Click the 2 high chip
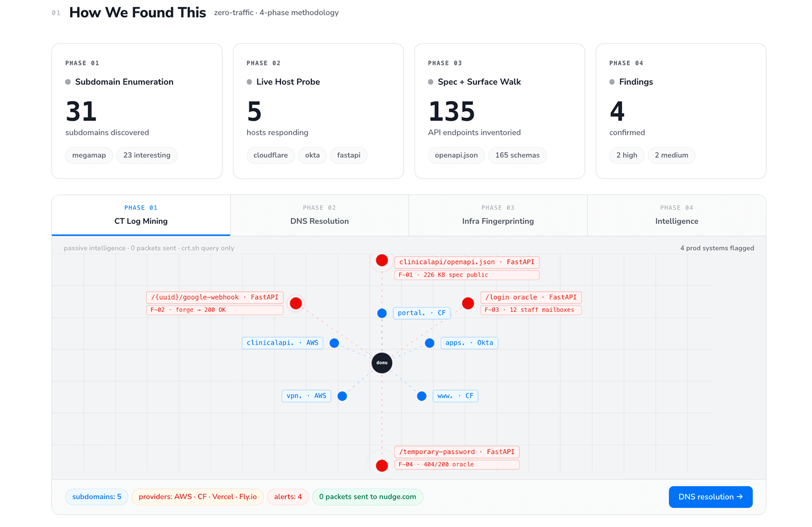 (x=627, y=156)
